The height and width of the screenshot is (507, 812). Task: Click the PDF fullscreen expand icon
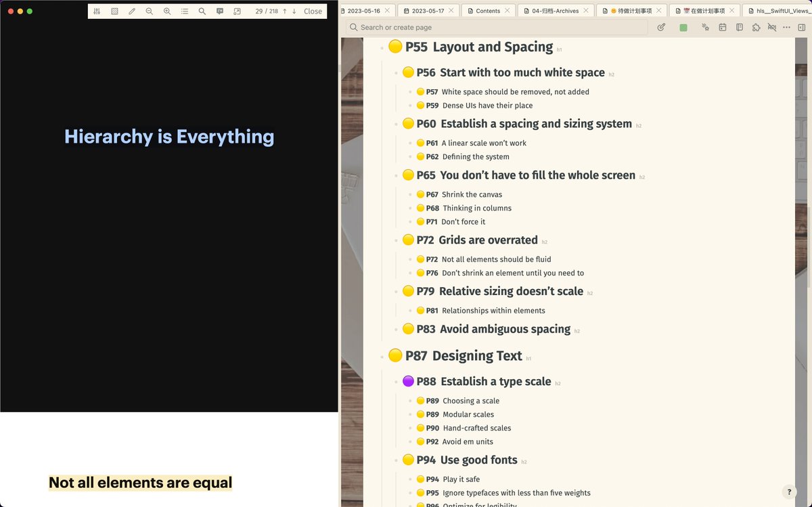pos(237,12)
